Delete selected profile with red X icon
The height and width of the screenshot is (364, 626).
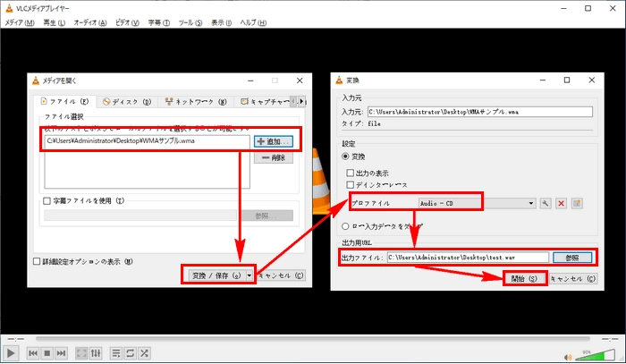point(562,203)
